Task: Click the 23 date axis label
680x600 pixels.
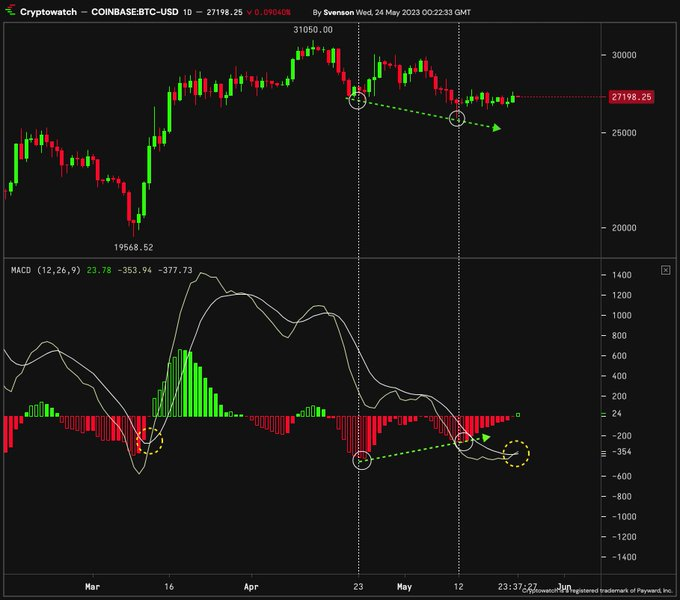Action: 358,587
